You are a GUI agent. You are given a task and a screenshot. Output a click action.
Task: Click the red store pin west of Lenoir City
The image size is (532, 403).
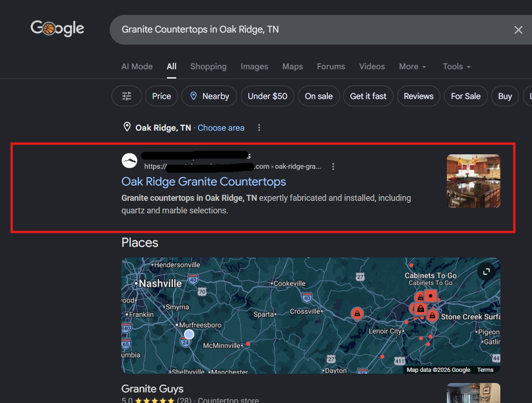357,313
